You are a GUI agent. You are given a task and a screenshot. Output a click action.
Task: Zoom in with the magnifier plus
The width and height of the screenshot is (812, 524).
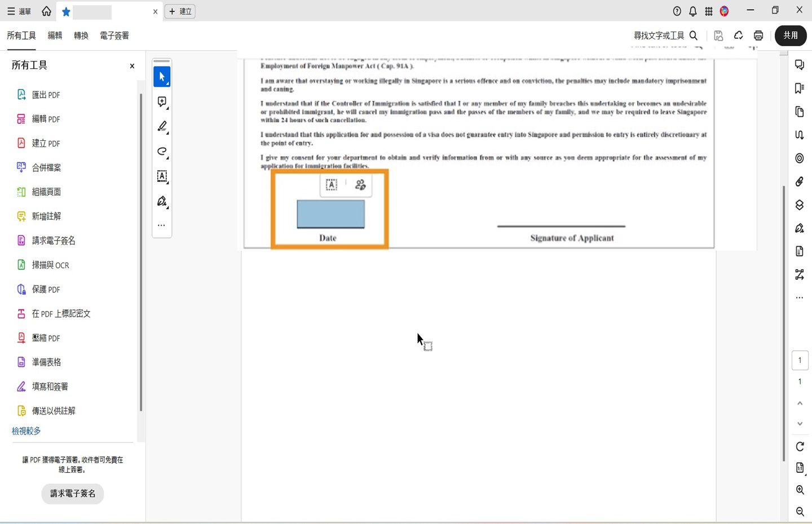pyautogui.click(x=800, y=490)
